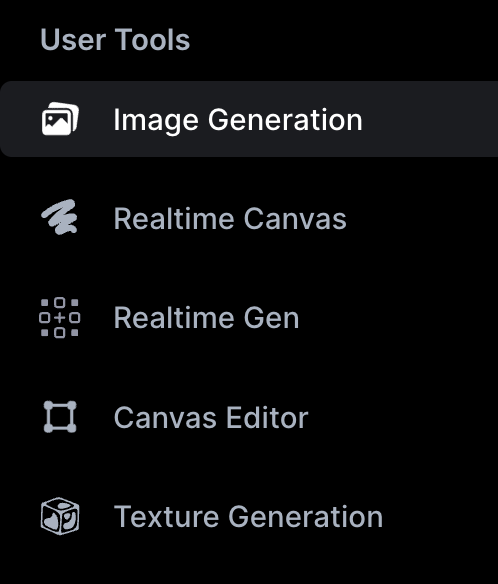
Task: Click the word Tools in the header
Action: click(x=152, y=39)
